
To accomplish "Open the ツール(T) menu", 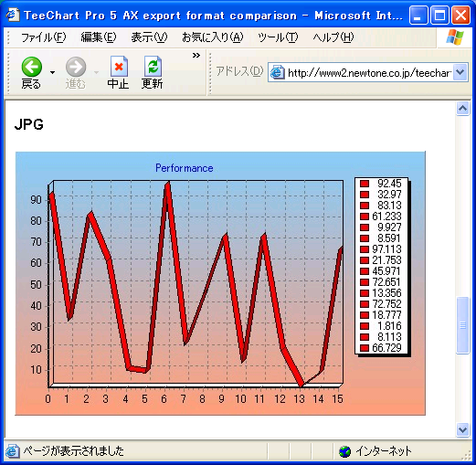I will pyautogui.click(x=278, y=37).
